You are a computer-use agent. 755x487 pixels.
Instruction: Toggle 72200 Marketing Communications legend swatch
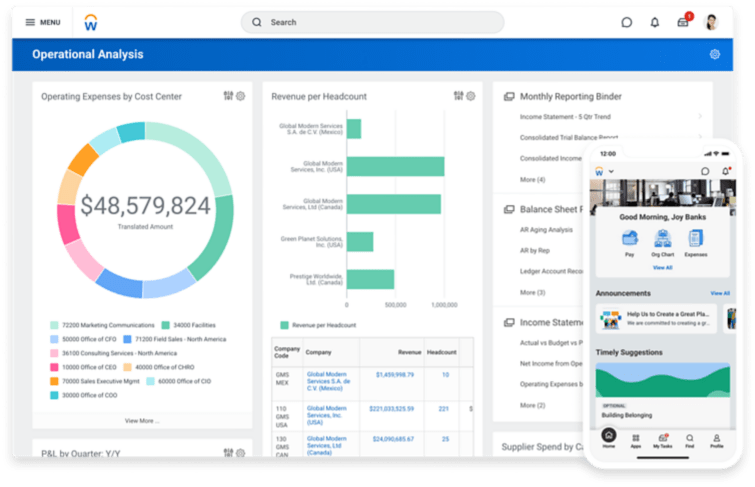(54, 325)
